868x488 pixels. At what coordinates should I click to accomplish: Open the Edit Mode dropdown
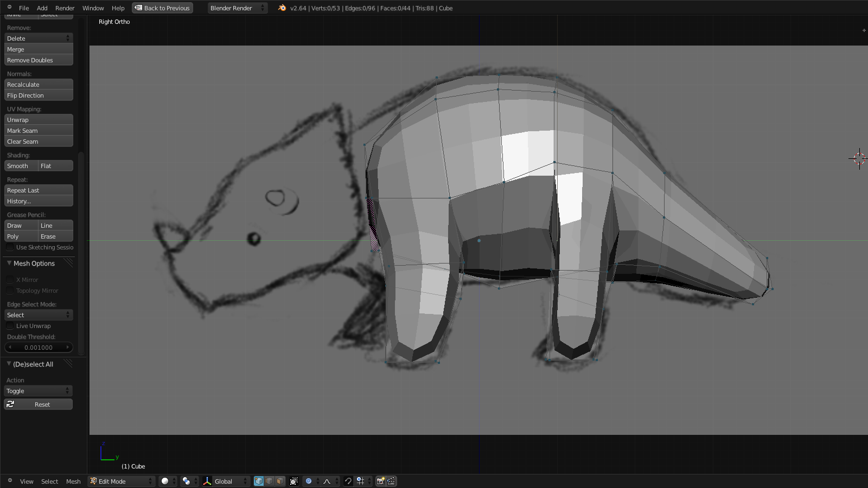122,481
